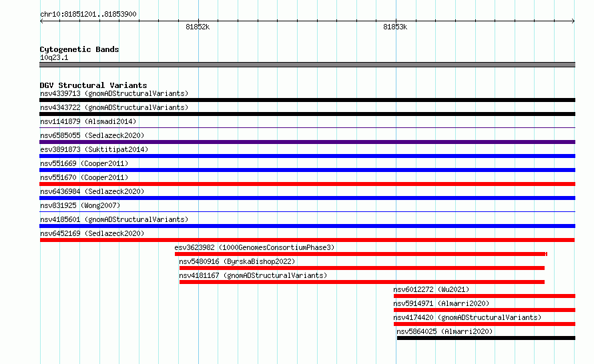Select the red bar under nsv5480916

pos(362,268)
